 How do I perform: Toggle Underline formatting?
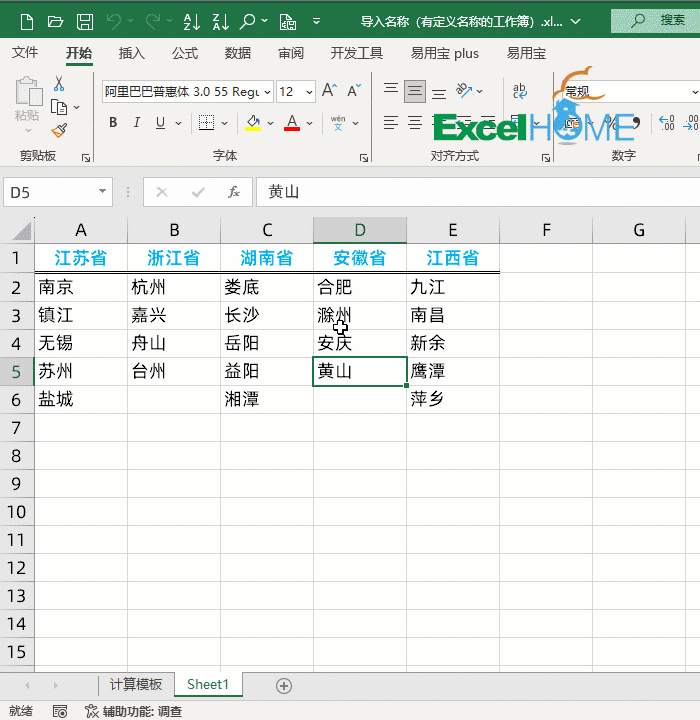coord(160,123)
